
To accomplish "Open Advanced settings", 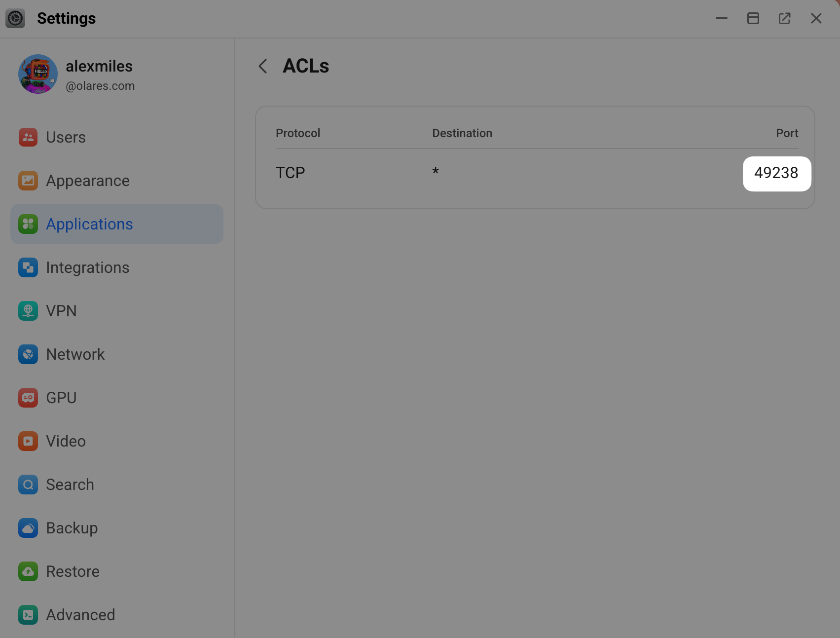I will click(x=80, y=615).
